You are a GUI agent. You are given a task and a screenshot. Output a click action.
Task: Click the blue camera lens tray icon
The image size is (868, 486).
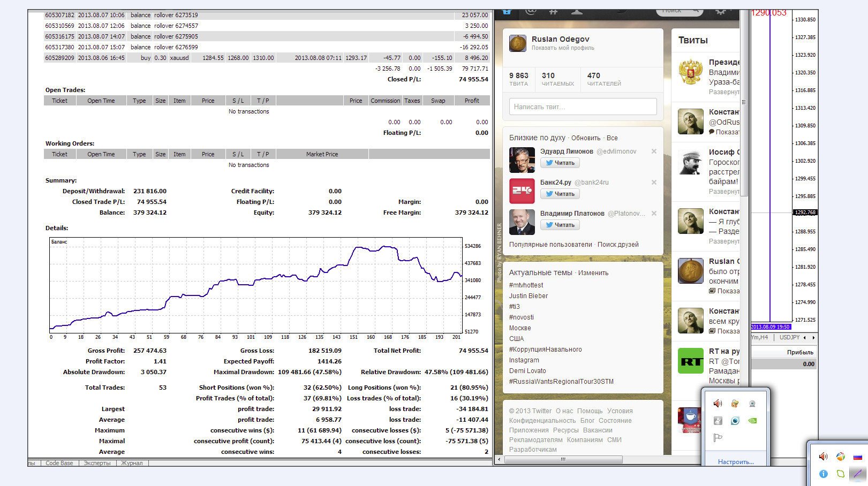point(735,421)
